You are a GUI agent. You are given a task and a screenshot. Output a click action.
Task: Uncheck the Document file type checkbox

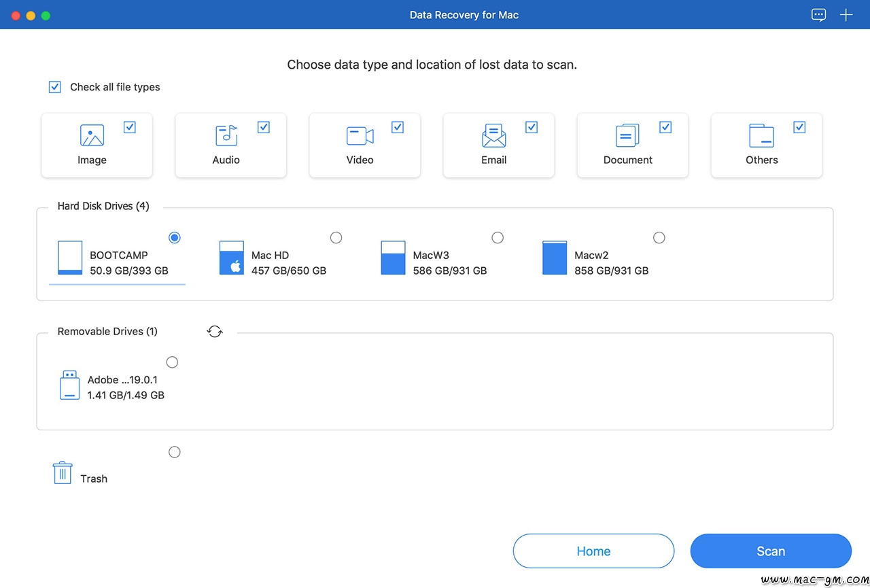pos(665,127)
